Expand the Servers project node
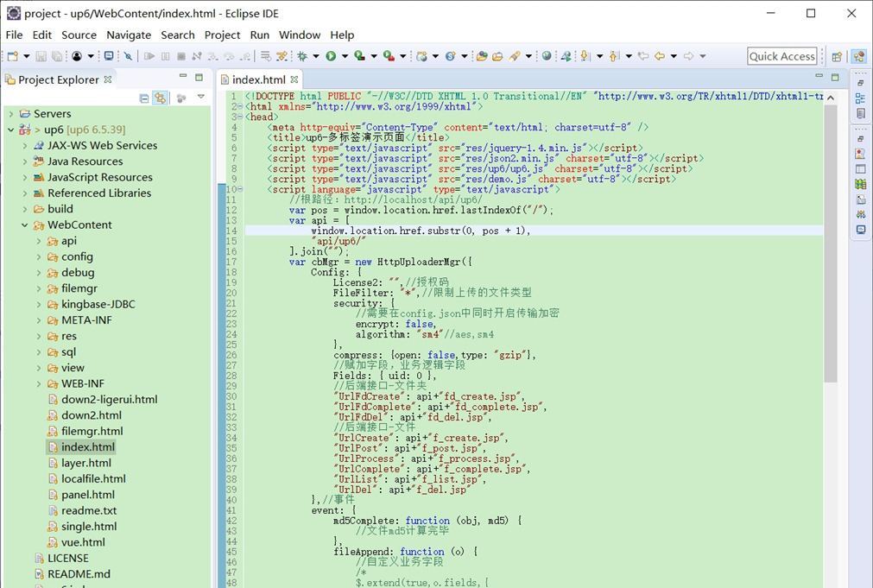This screenshot has width=873, height=588. 11,114
